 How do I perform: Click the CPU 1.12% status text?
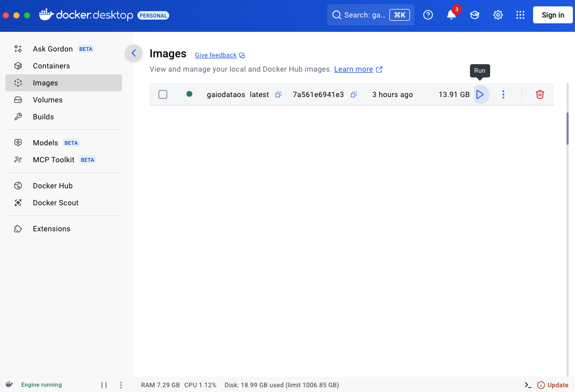point(200,385)
